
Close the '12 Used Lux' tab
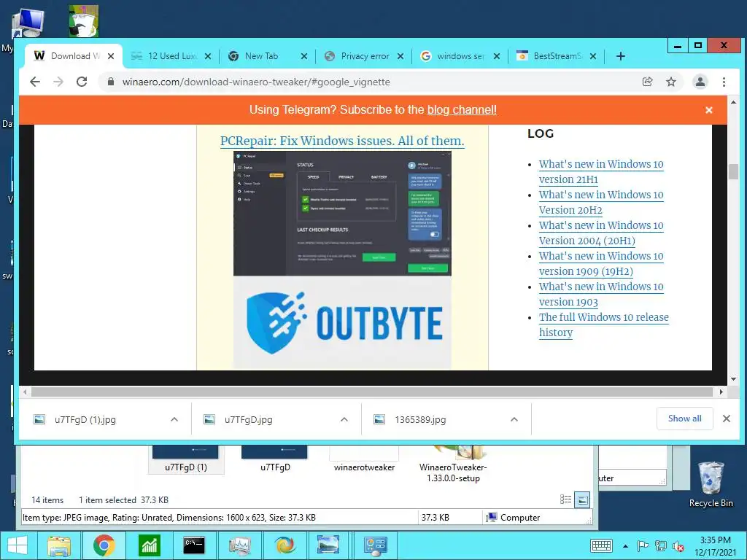pos(208,56)
